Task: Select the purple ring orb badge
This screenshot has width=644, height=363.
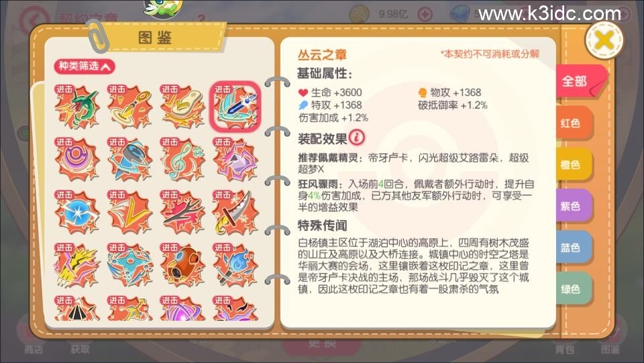Action: 77,160
